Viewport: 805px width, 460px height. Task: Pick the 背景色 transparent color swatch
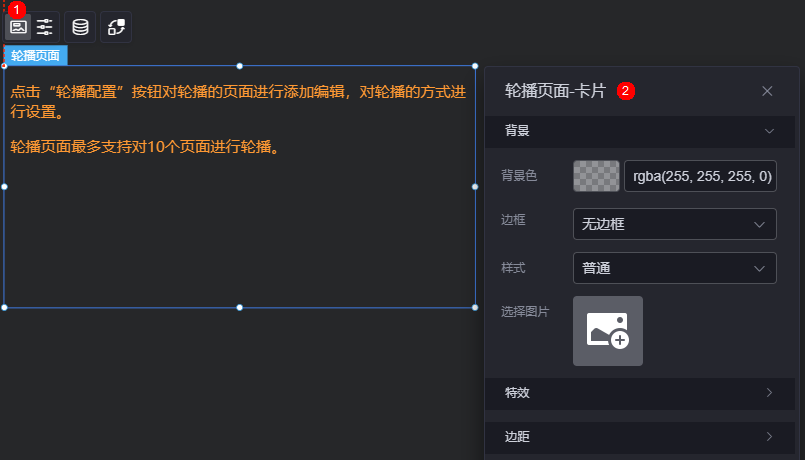coord(596,176)
